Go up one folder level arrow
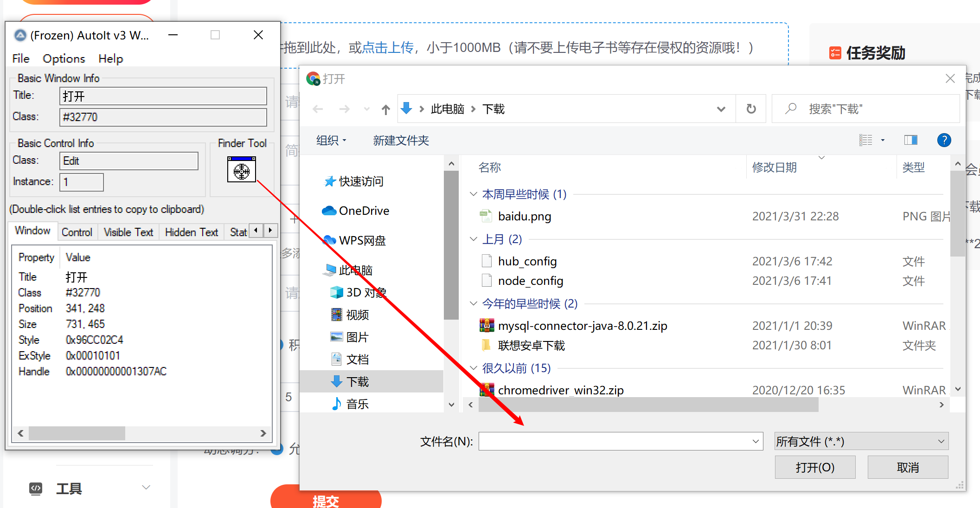Image resolution: width=980 pixels, height=508 pixels. coord(385,109)
